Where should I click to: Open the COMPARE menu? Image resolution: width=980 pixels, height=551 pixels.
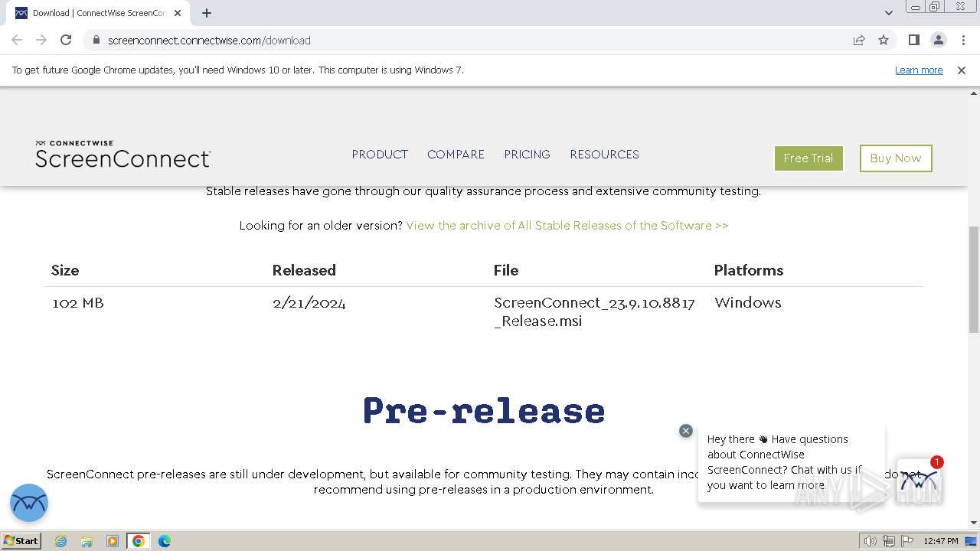456,154
